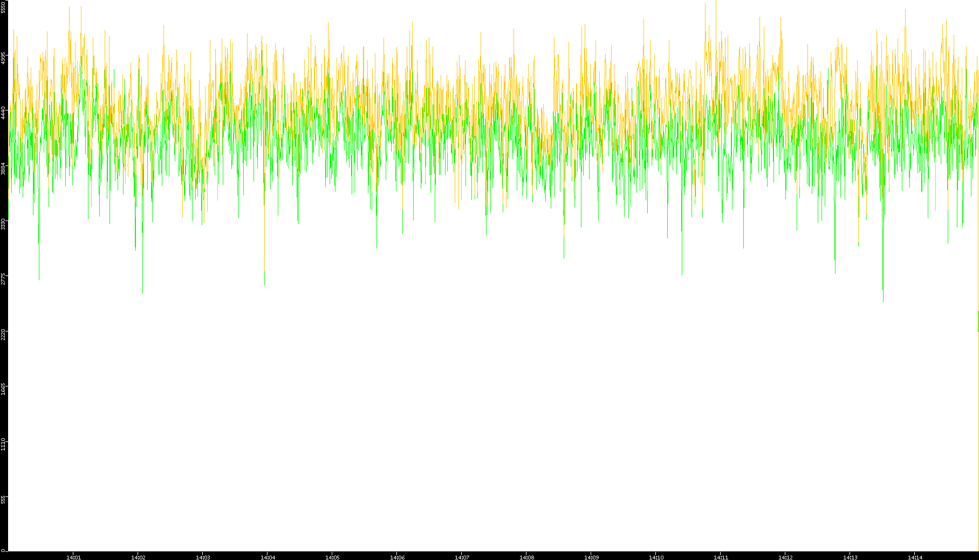979x560 pixels.
Task: Click the 14:07 time axis label
Action: click(x=462, y=557)
